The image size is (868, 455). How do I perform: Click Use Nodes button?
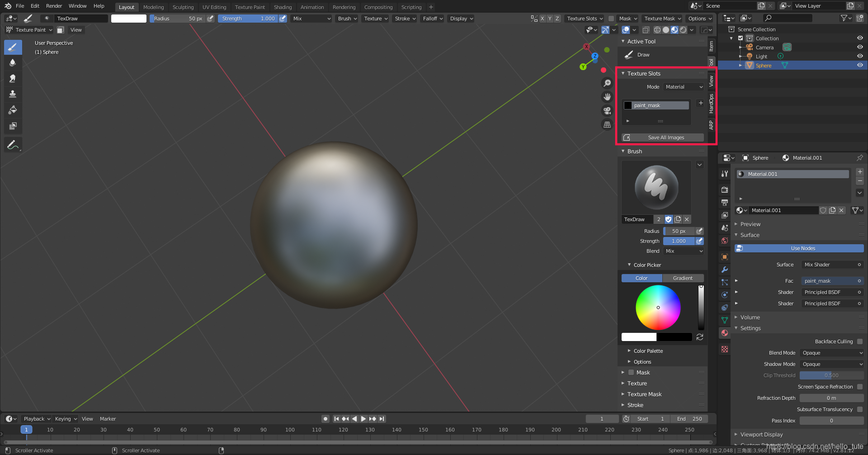click(x=799, y=248)
